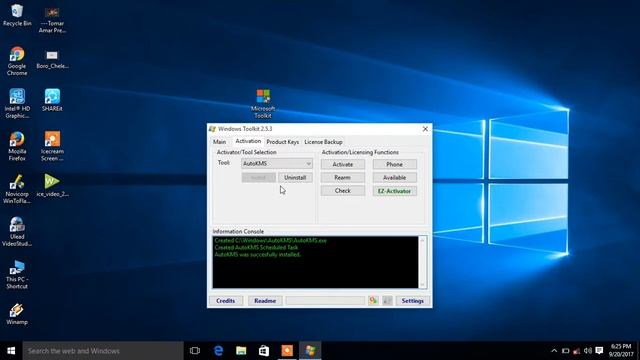The width and height of the screenshot is (640, 360).
Task: Open Icecream Screen Recorder desktop icon
Action: point(52,146)
